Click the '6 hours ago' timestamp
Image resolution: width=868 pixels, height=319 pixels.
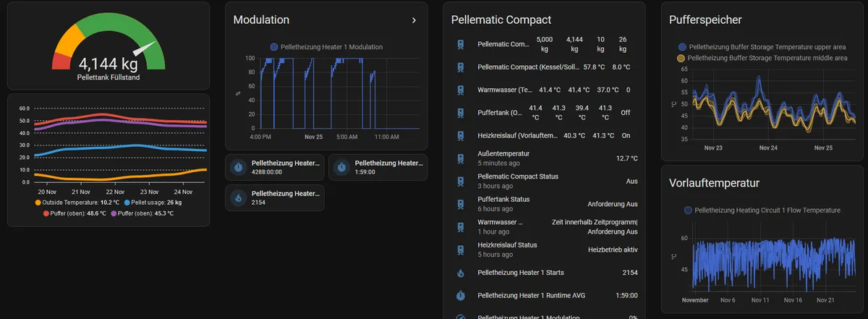[495, 209]
